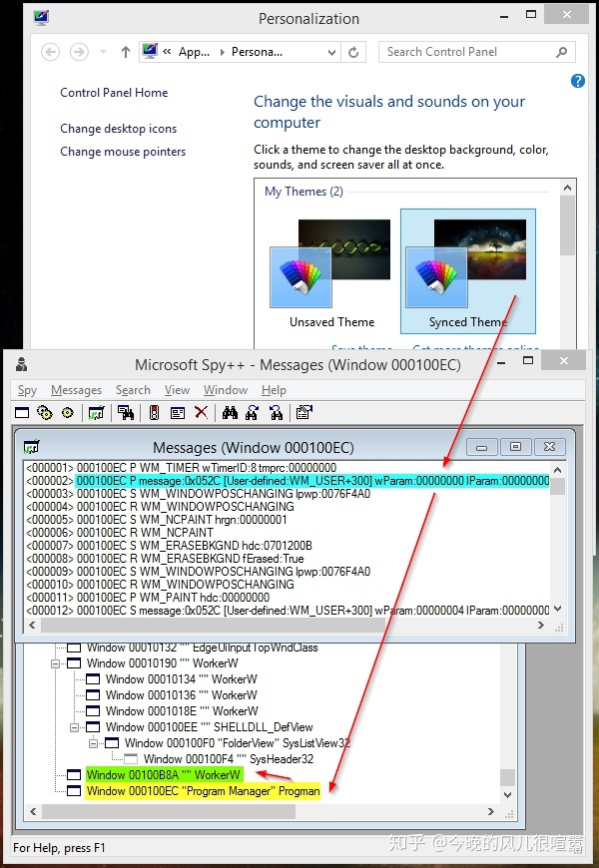The width and height of the screenshot is (599, 868).
Task: Click the App... breadcrumb in the address bar
Action: [194, 52]
